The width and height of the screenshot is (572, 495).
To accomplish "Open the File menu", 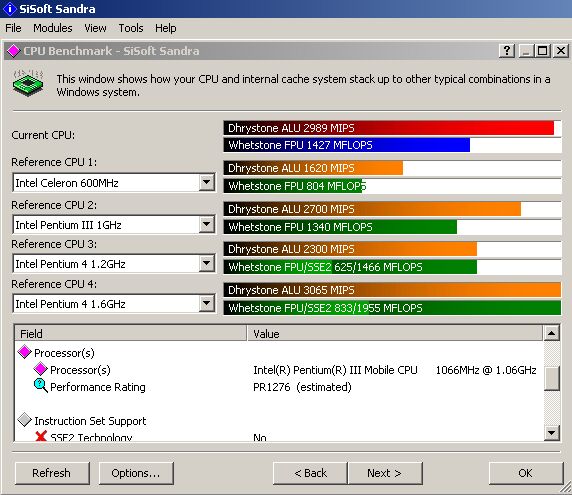I will pos(13,28).
